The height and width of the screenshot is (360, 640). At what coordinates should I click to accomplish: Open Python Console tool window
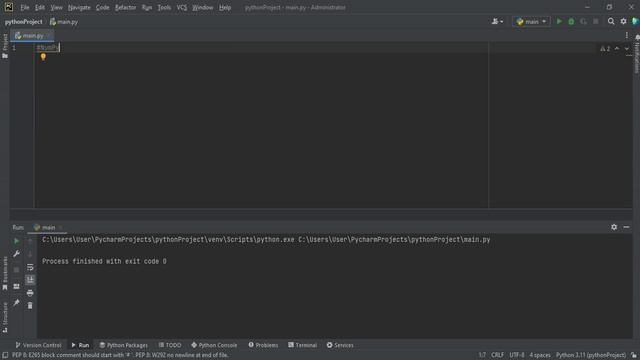tap(214, 345)
